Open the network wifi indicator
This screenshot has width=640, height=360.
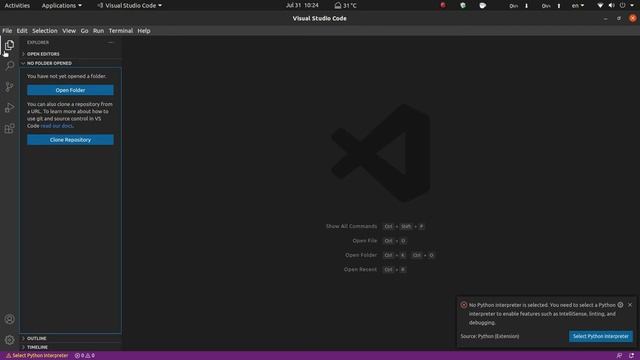[x=600, y=6]
